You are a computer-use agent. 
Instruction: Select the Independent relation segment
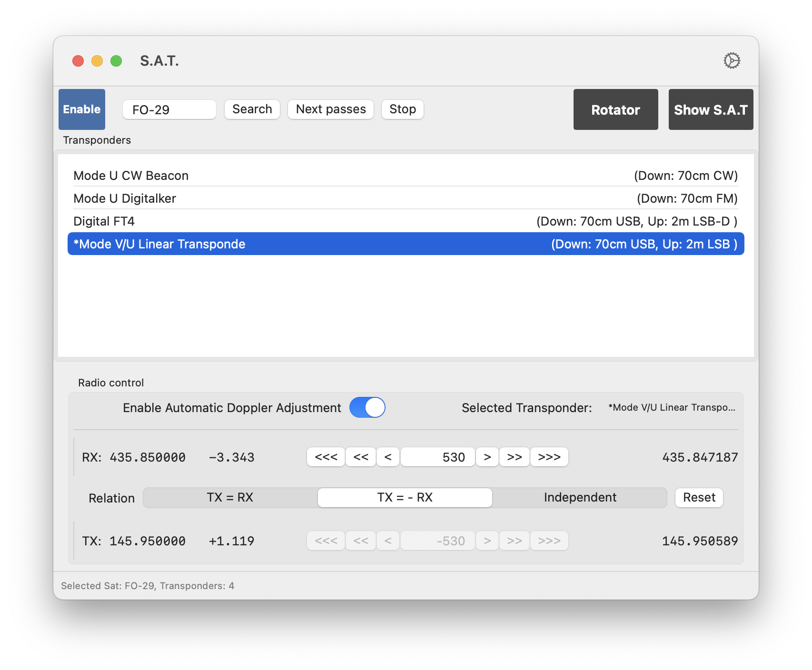pyautogui.click(x=580, y=497)
